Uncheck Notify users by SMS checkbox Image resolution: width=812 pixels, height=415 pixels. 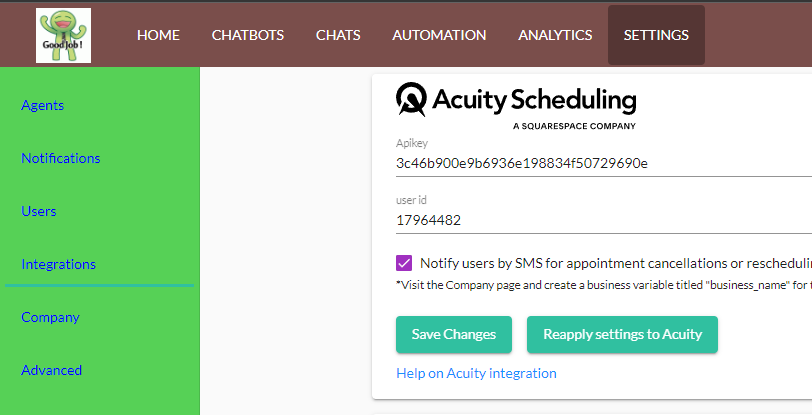[404, 263]
